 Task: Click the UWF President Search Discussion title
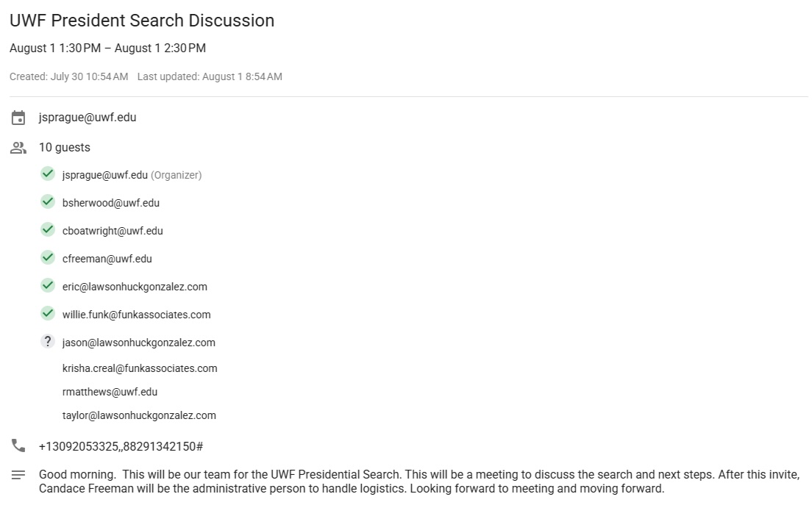click(142, 21)
